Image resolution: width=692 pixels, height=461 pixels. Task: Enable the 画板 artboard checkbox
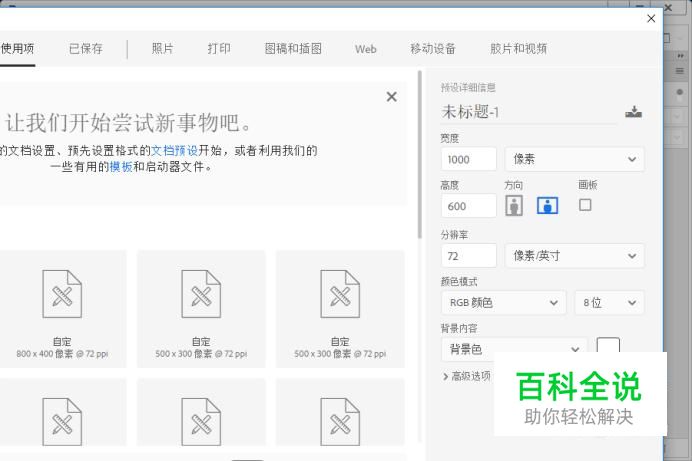click(585, 205)
